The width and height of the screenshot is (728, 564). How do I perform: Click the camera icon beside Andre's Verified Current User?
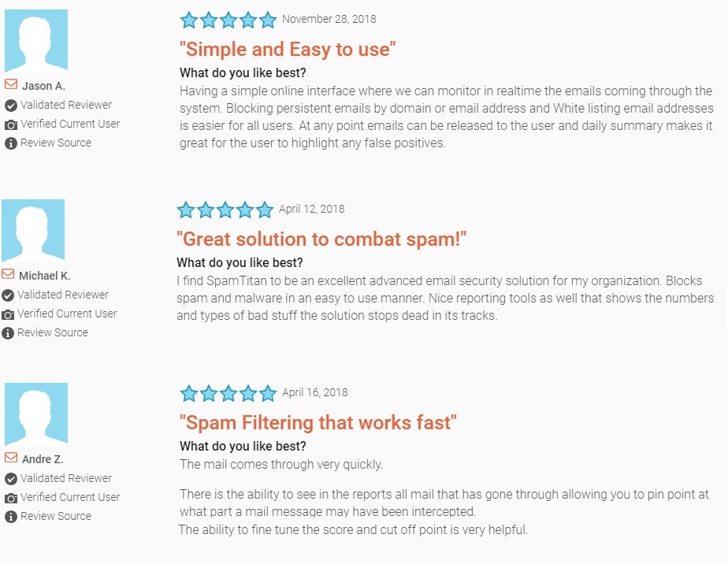click(11, 498)
